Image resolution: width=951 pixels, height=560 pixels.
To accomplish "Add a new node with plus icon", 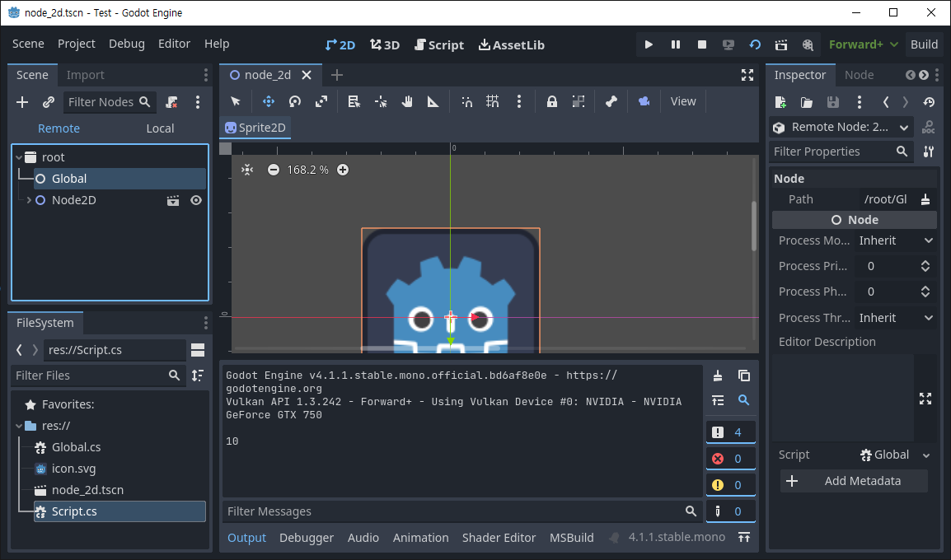I will tap(22, 102).
